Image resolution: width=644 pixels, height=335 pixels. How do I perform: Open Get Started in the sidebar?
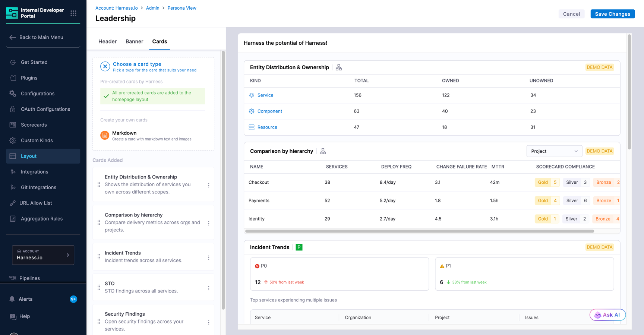(43, 62)
